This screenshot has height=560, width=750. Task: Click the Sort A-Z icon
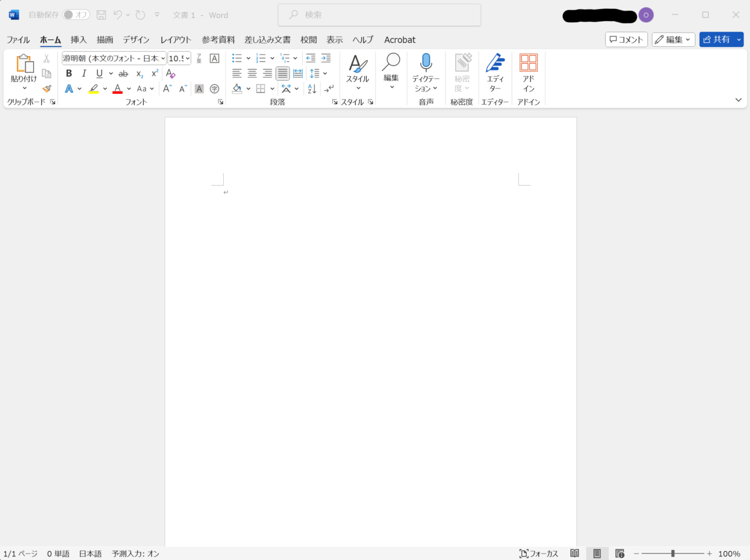click(312, 89)
